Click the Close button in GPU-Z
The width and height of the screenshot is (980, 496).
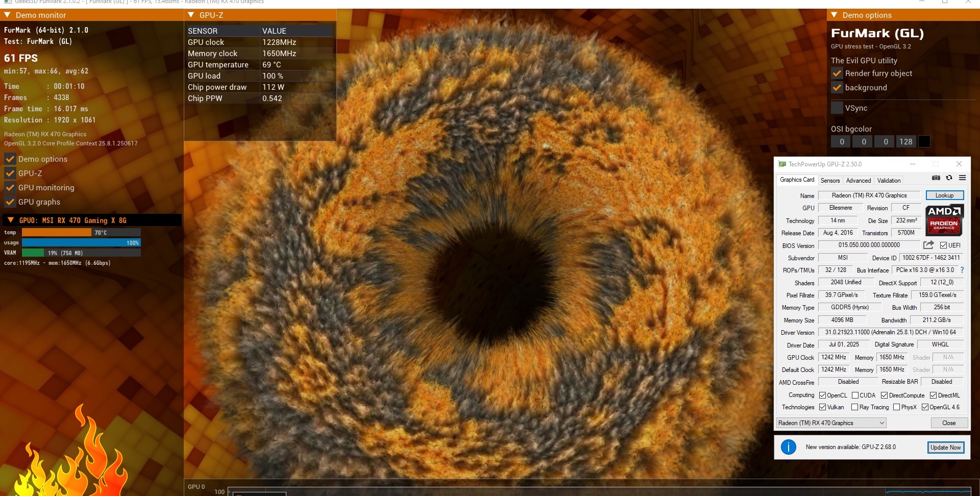click(949, 423)
